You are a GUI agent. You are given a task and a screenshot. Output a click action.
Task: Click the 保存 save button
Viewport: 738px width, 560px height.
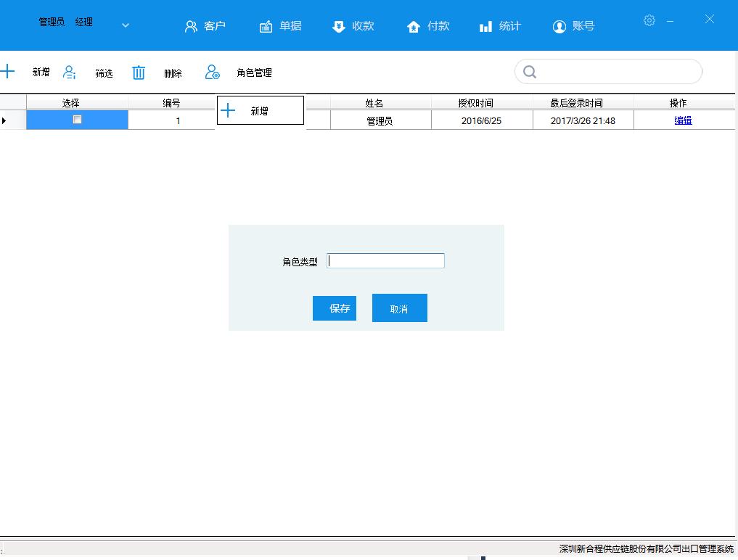tap(335, 308)
